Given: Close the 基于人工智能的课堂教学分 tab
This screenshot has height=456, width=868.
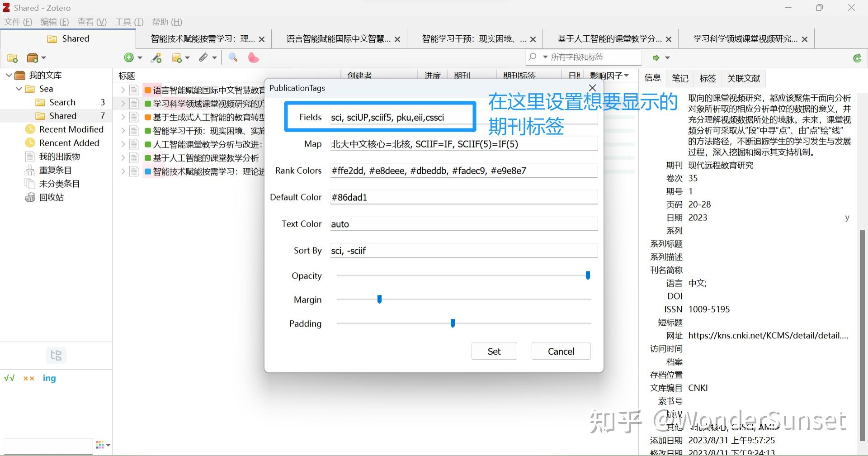Looking at the screenshot, I should click(669, 39).
